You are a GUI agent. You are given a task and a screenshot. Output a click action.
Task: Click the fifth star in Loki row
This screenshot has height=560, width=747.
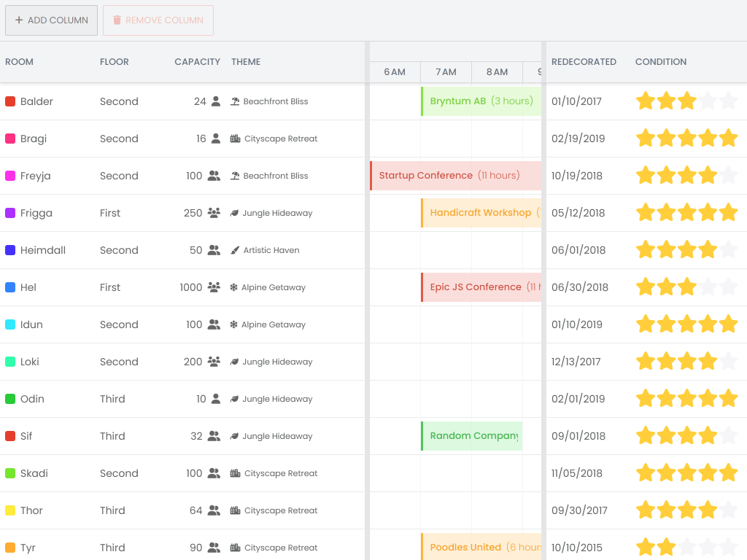729,361
